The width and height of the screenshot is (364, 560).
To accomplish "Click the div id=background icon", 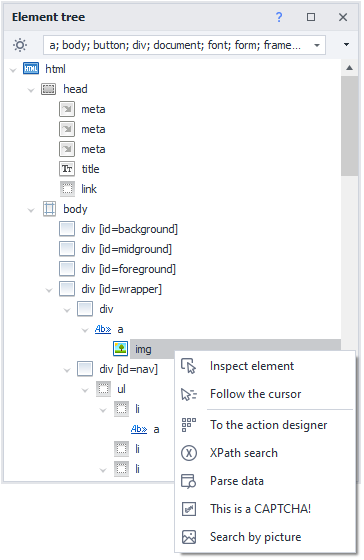I will [67, 229].
